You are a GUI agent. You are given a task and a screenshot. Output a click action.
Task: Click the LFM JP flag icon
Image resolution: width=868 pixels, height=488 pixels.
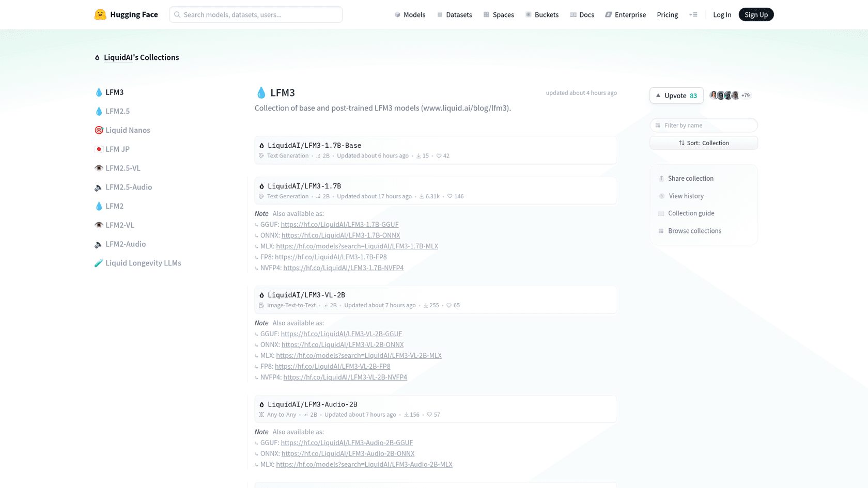[99, 149]
